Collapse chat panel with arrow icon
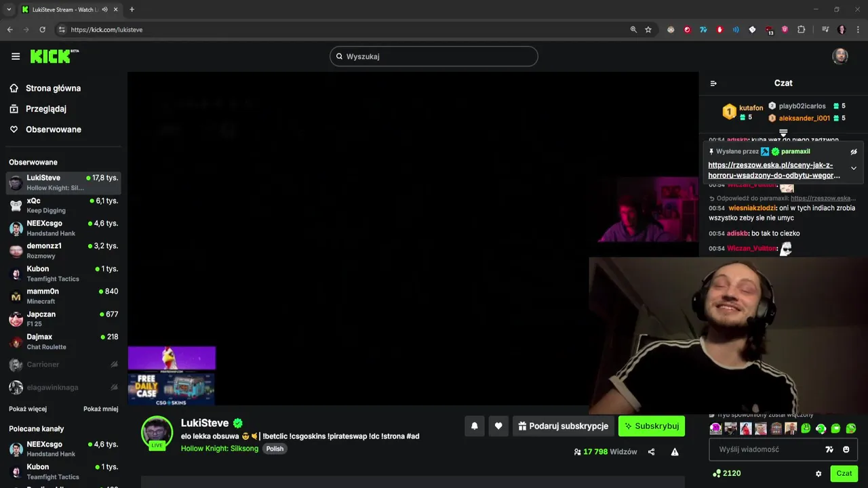868x488 pixels. click(713, 83)
